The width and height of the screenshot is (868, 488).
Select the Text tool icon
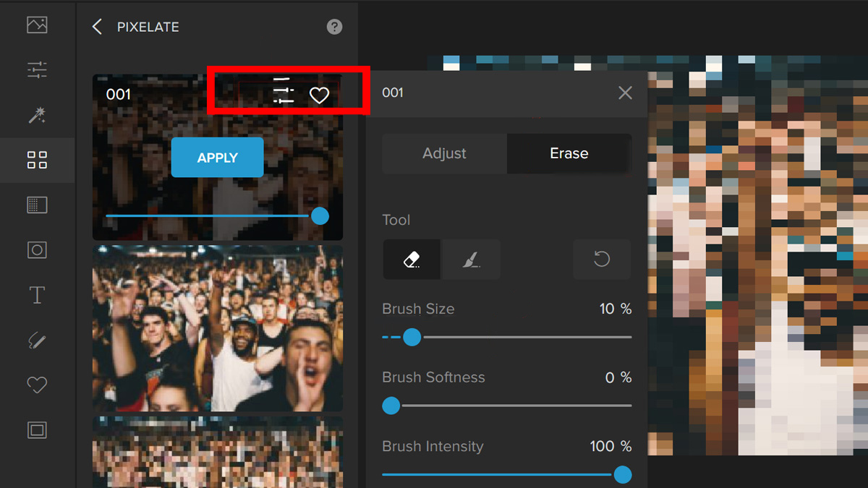pyautogui.click(x=37, y=295)
